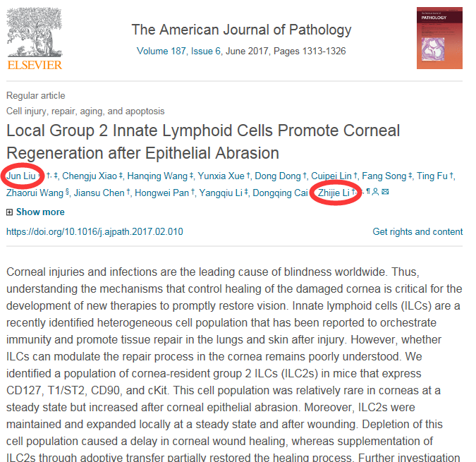This screenshot has width=476, height=462.
Task: Open the article DOI link
Action: pyautogui.click(x=94, y=232)
